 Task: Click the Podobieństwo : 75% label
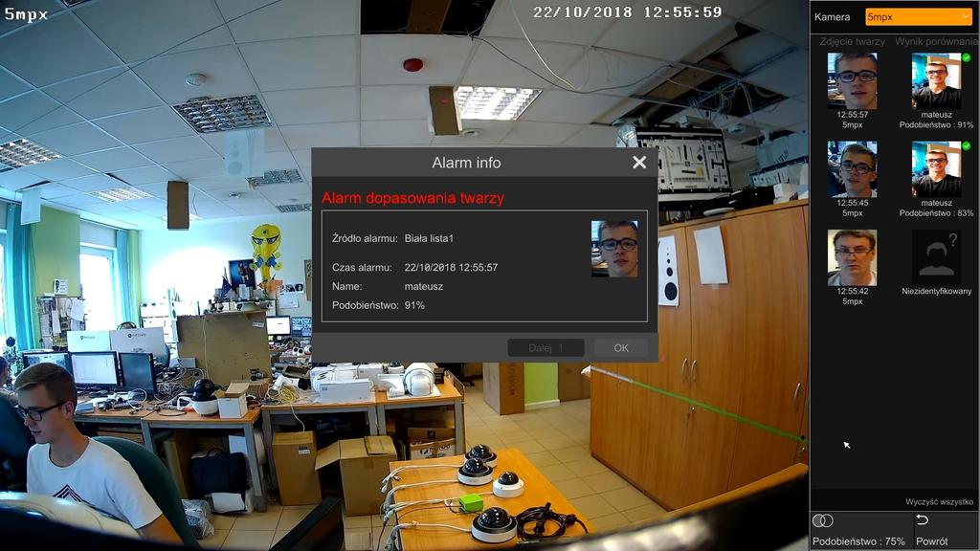858,541
